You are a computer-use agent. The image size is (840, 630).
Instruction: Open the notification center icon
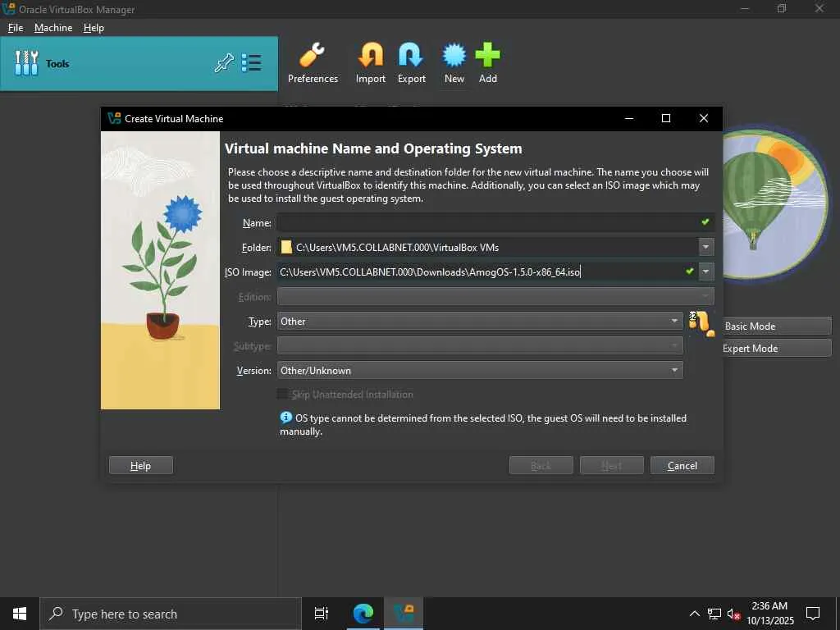tap(813, 614)
